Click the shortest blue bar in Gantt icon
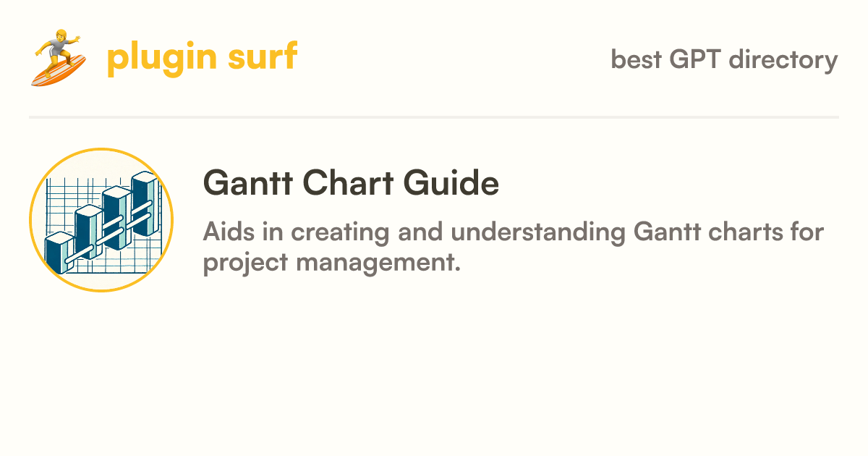The width and height of the screenshot is (868, 456). pos(59,252)
